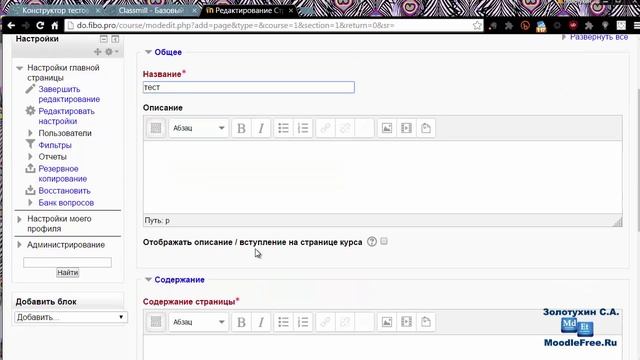Screen dimensions: 640x360
Task: Insert Moodle media in Описание editor
Action: click(406, 128)
